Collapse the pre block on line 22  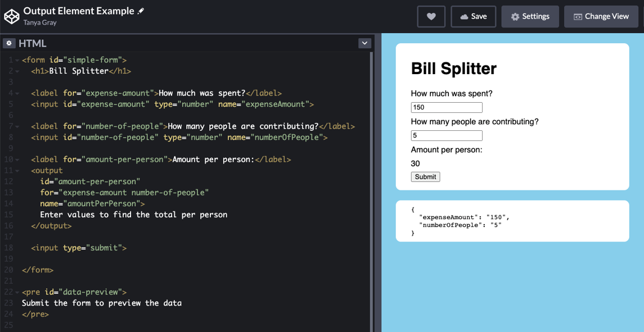click(17, 292)
